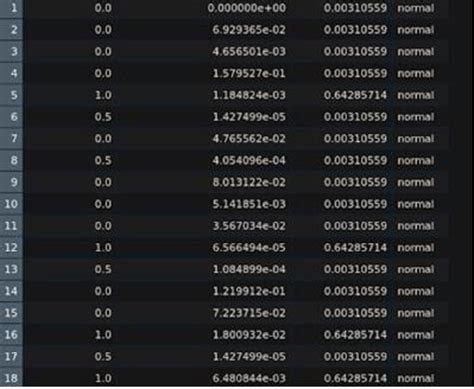Click cell 1.084899e-04 in row 13
474x389 pixels.
click(249, 269)
